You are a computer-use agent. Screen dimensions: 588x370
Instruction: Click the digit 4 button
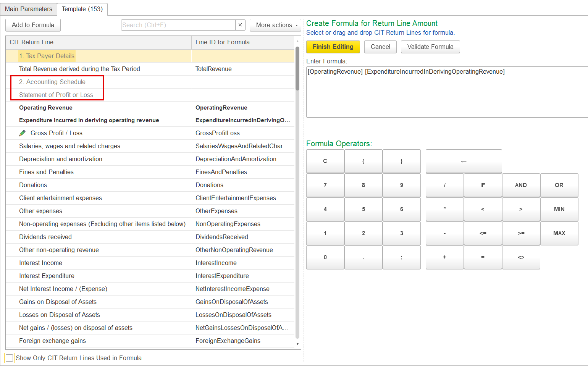point(325,209)
